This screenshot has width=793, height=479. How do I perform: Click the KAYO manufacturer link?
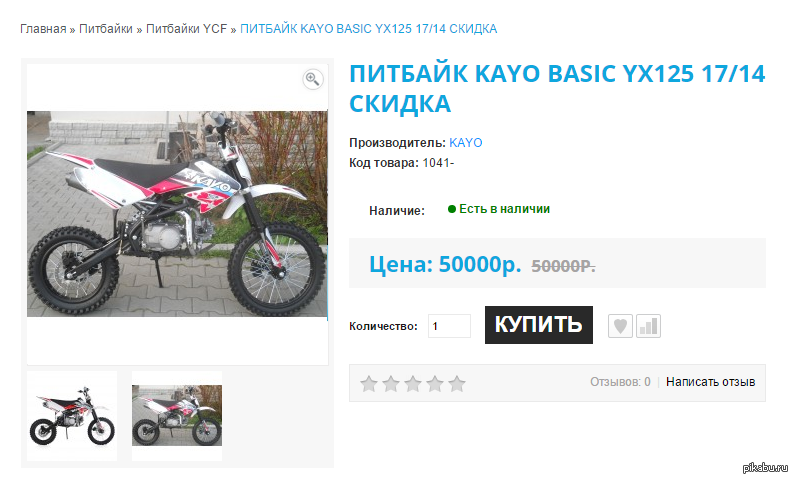tap(465, 143)
